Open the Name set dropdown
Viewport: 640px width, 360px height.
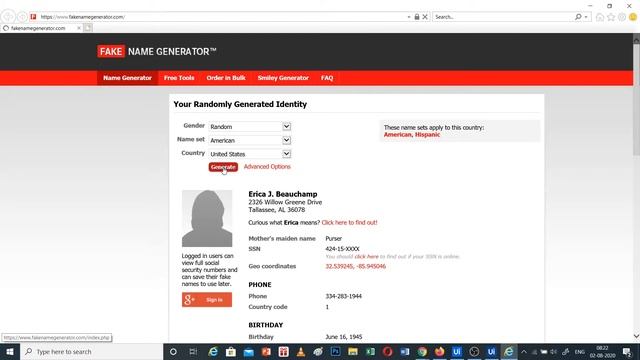tap(249, 140)
